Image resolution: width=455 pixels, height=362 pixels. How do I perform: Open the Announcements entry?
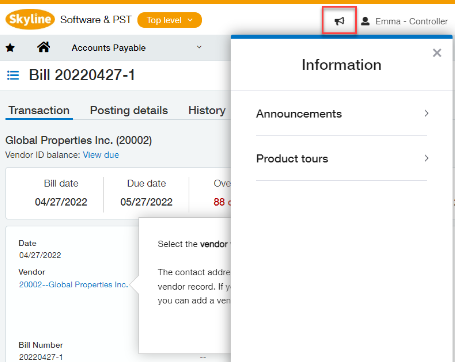[x=341, y=114]
